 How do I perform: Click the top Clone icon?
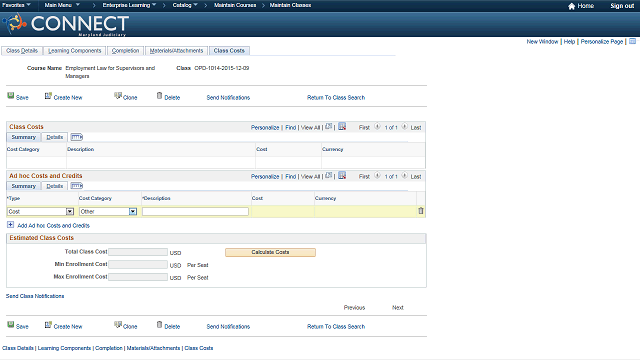(x=118, y=96)
